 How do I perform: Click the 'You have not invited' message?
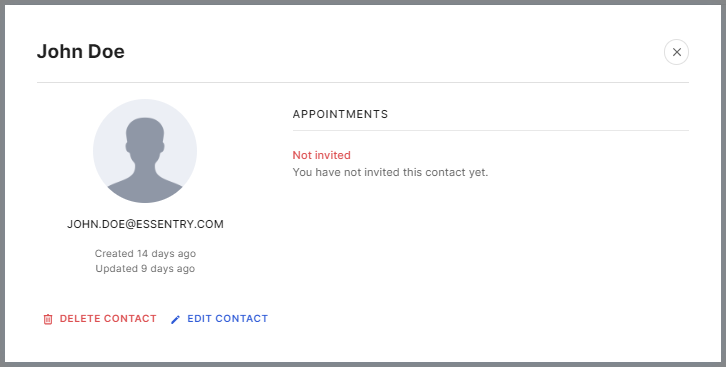pyautogui.click(x=390, y=172)
